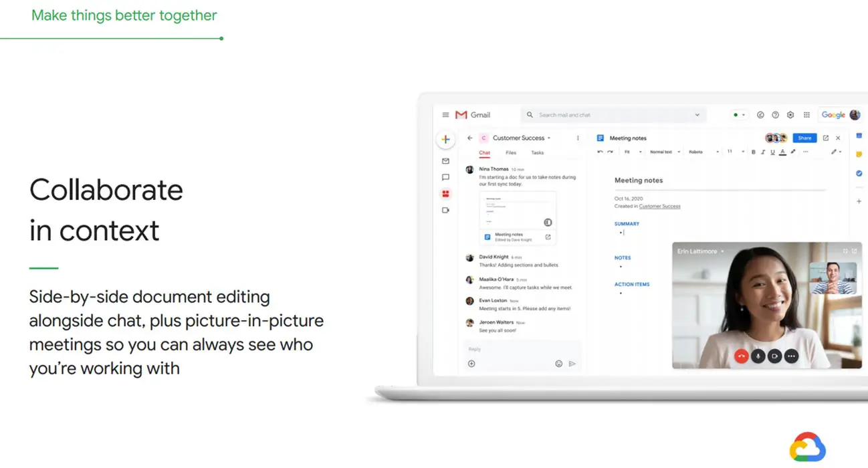This screenshot has height=468, width=868.
Task: Open Chat bubble in left sidebar
Action: (x=445, y=177)
